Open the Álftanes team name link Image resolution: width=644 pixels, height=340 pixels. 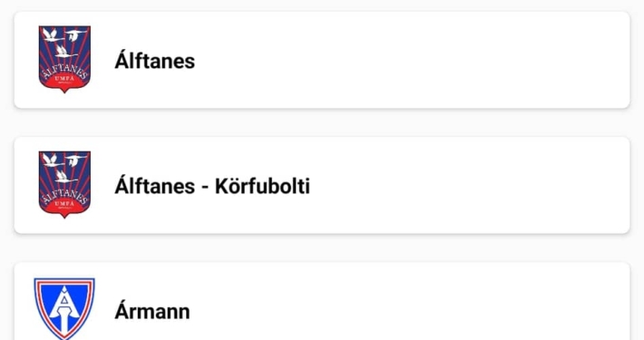tap(155, 61)
